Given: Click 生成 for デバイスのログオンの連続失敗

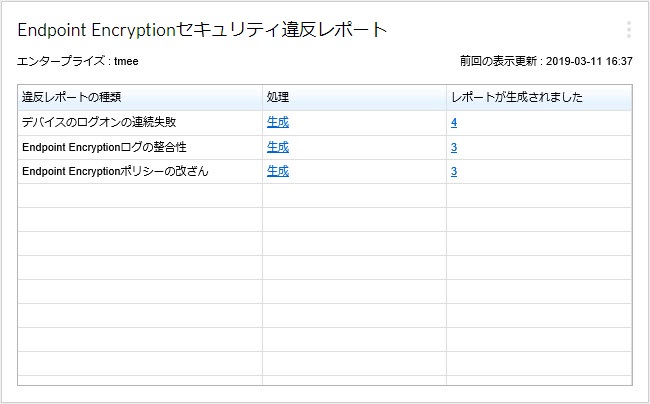Looking at the screenshot, I should pos(278,123).
